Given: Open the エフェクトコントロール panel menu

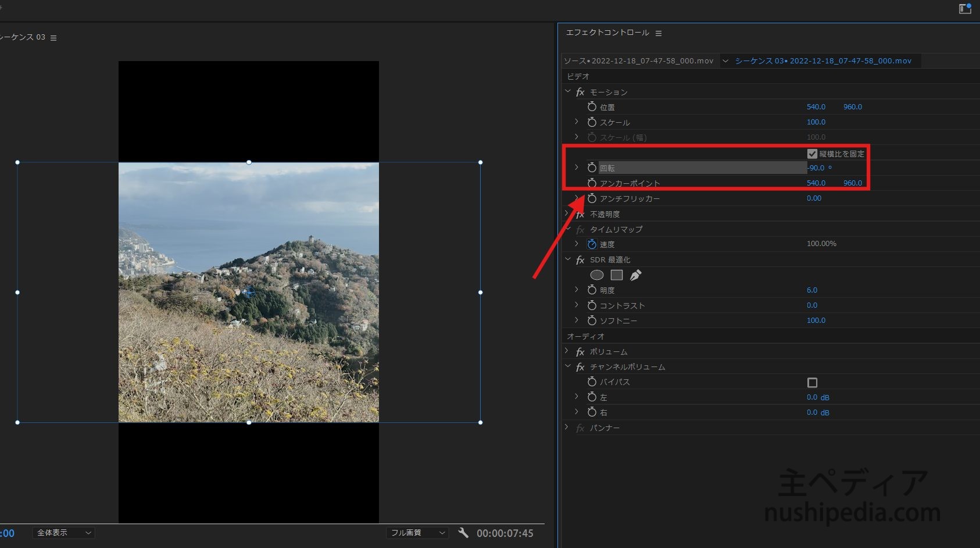Looking at the screenshot, I should click(659, 34).
